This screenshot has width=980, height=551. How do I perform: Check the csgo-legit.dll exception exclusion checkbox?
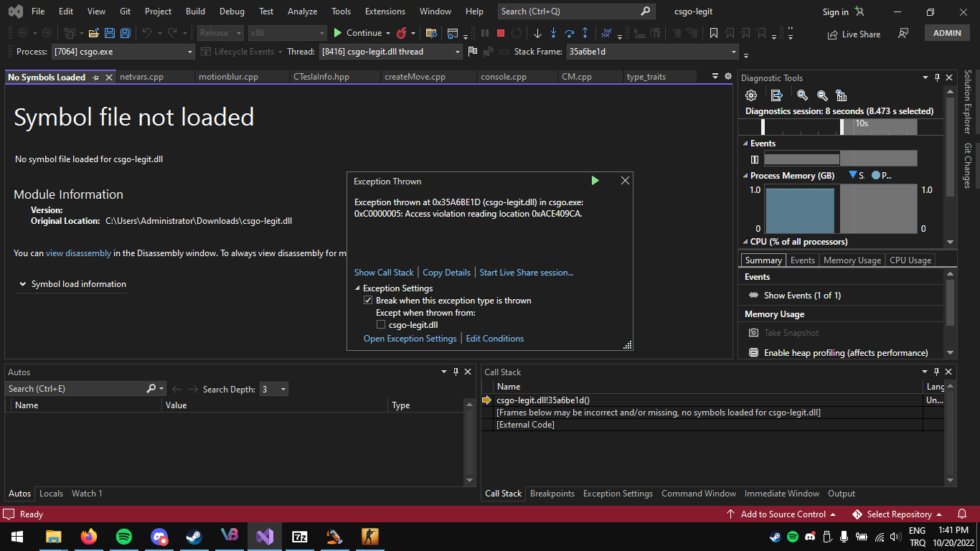click(x=381, y=324)
